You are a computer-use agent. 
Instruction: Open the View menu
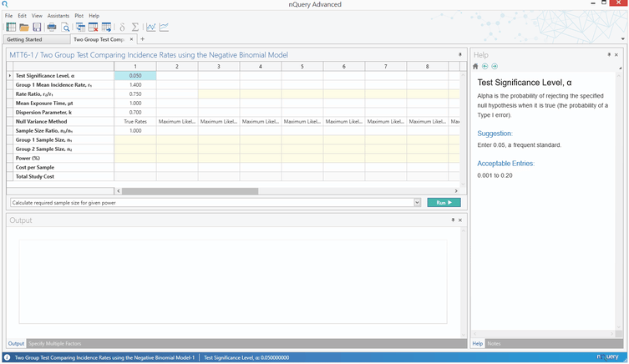point(37,16)
